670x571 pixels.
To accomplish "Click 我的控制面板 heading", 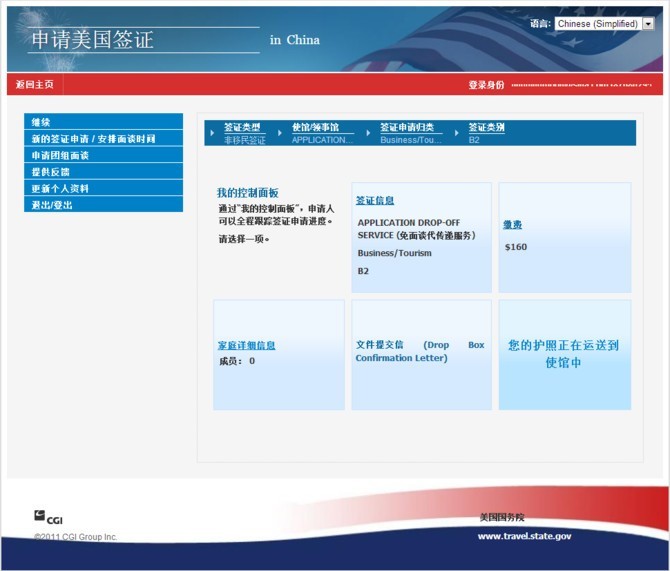I will click(247, 193).
